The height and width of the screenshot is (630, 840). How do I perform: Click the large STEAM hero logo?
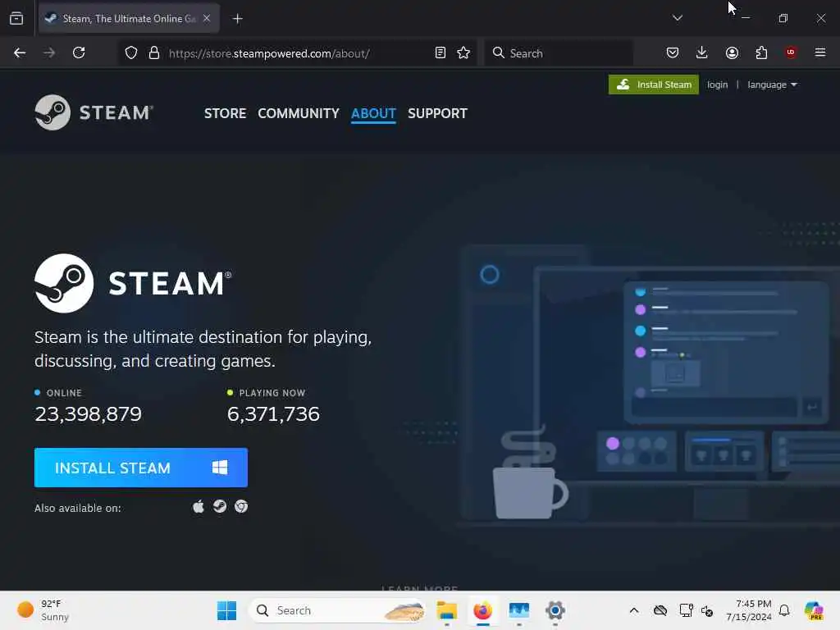point(133,283)
